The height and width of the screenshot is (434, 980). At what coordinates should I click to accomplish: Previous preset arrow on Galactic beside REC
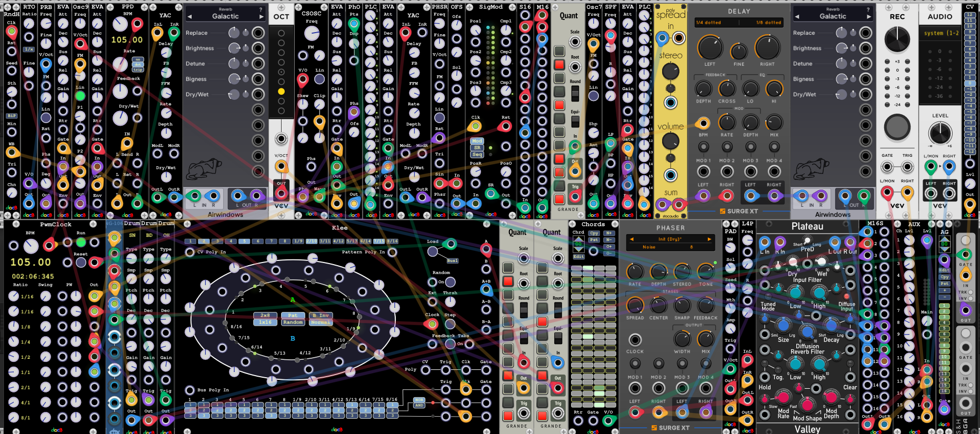(797, 17)
